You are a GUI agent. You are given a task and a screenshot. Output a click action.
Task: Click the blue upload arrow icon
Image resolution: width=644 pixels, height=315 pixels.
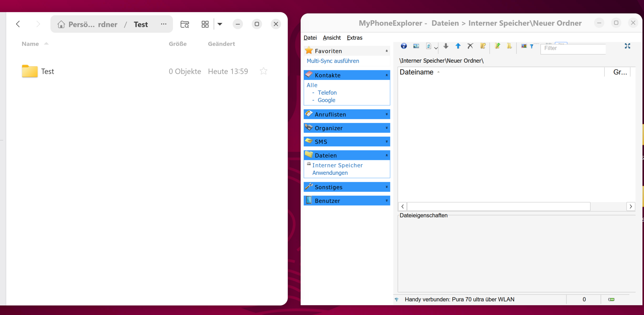coord(458,46)
